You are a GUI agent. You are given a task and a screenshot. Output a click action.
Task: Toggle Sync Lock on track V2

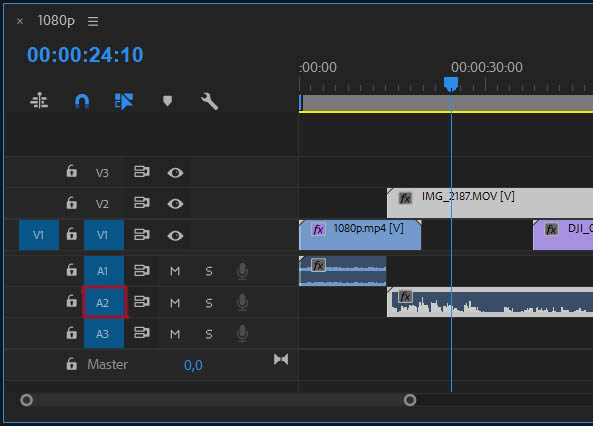(141, 203)
